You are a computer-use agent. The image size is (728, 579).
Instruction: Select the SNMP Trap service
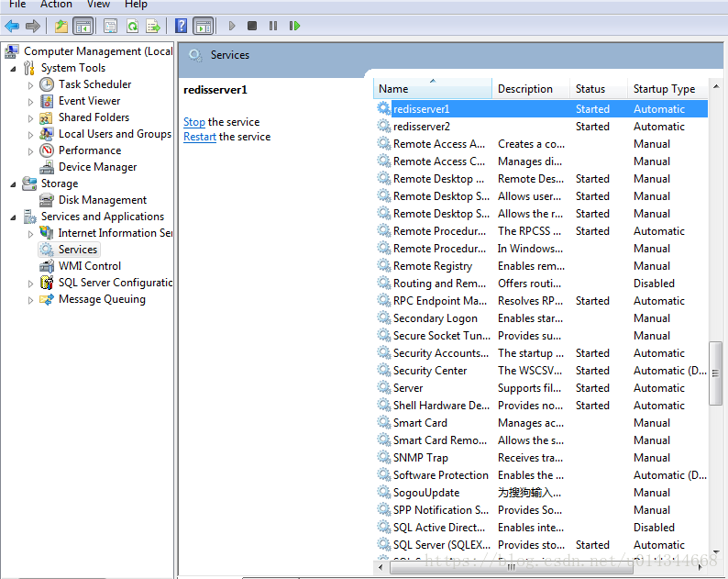click(x=541, y=458)
